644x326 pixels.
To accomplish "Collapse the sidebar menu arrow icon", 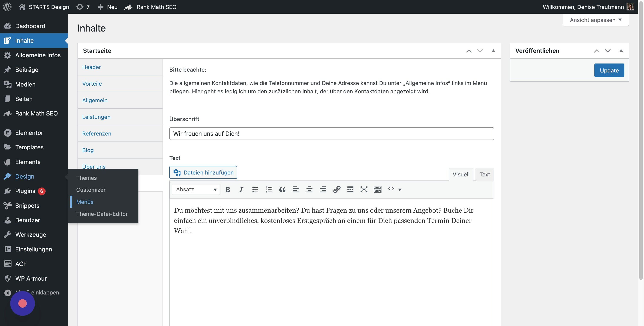I will pos(8,293).
